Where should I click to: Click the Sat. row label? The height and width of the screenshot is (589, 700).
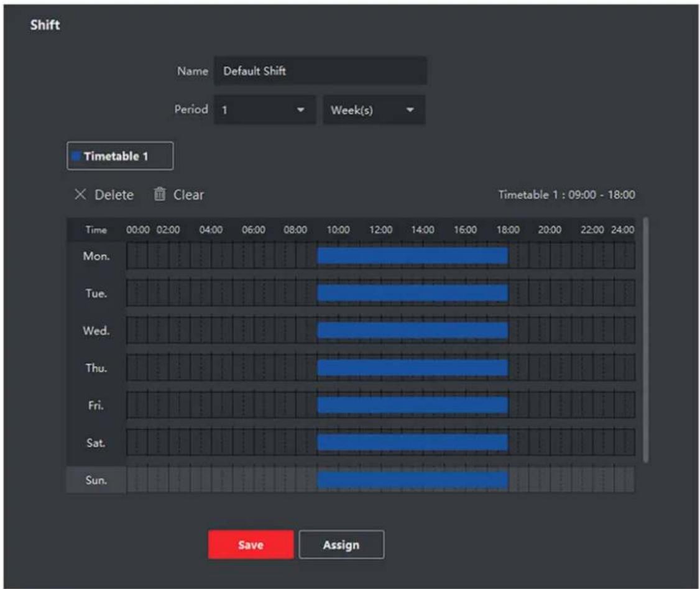(96, 442)
